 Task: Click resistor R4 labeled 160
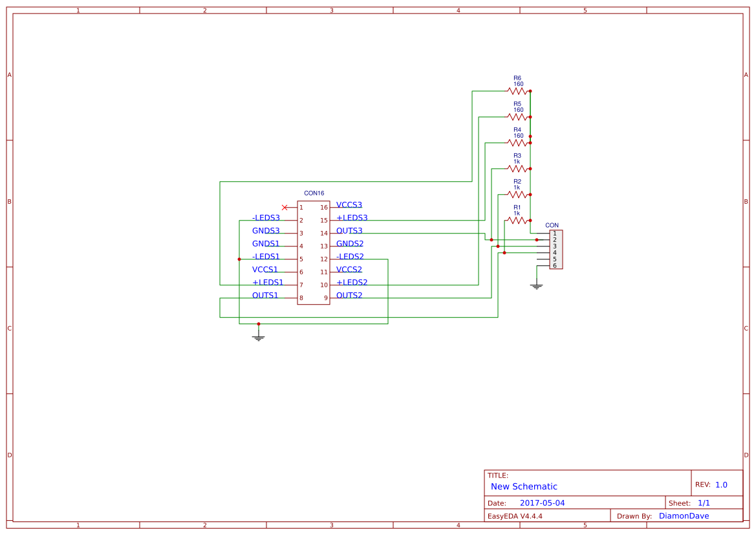pyautogui.click(x=517, y=142)
